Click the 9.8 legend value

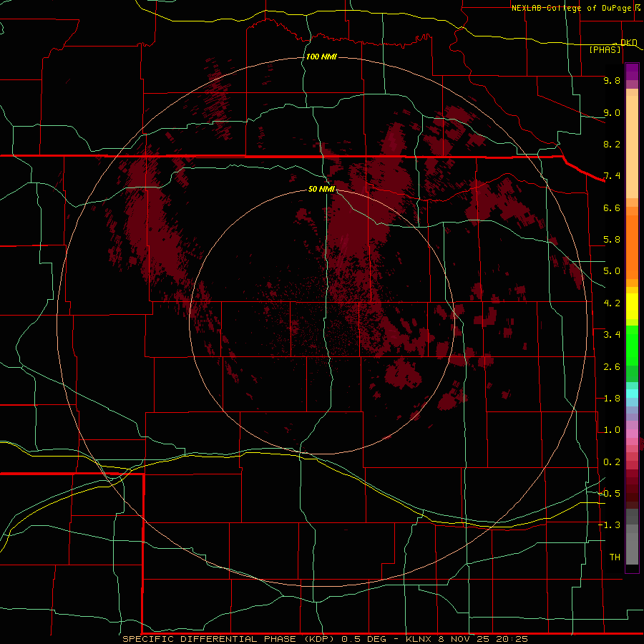tap(612, 80)
